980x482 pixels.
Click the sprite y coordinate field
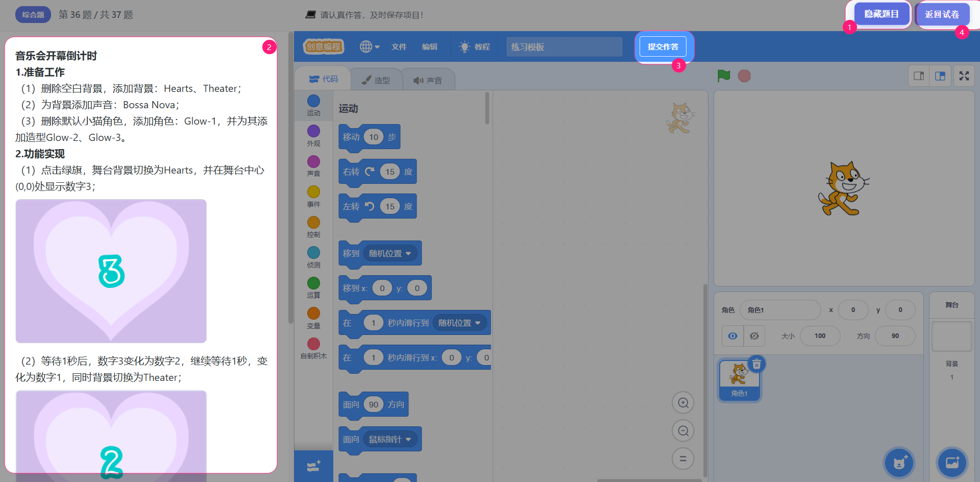900,310
